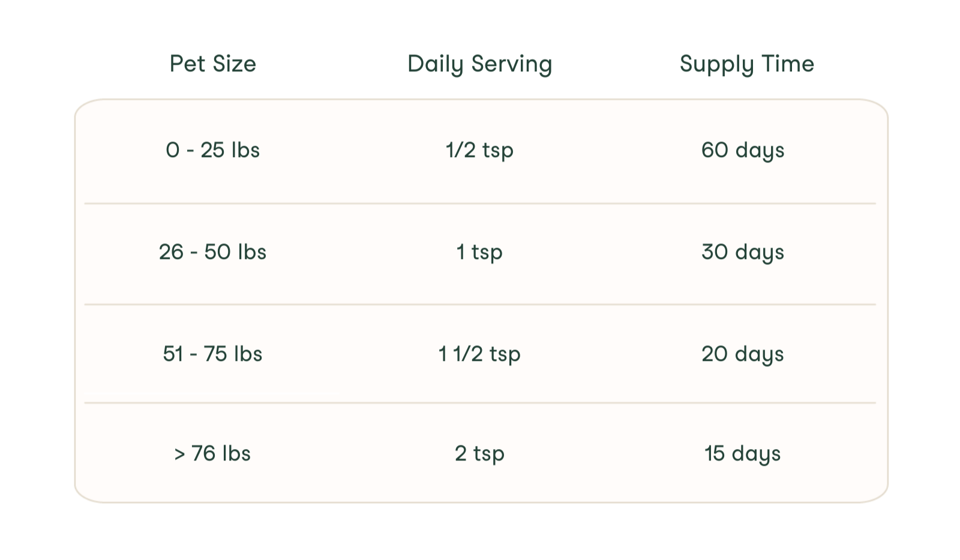960x560 pixels.
Task: Click the Daily Serving column header
Action: click(x=479, y=65)
